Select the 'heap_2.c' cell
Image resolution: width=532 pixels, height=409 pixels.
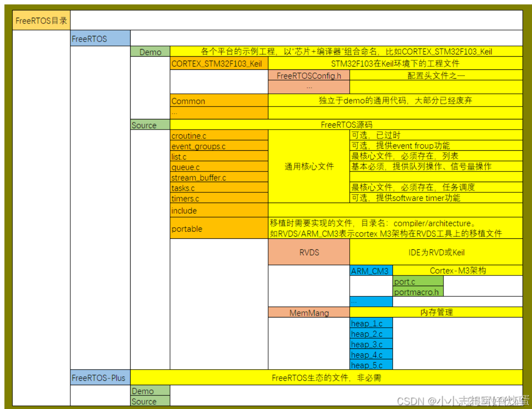[x=371, y=334]
